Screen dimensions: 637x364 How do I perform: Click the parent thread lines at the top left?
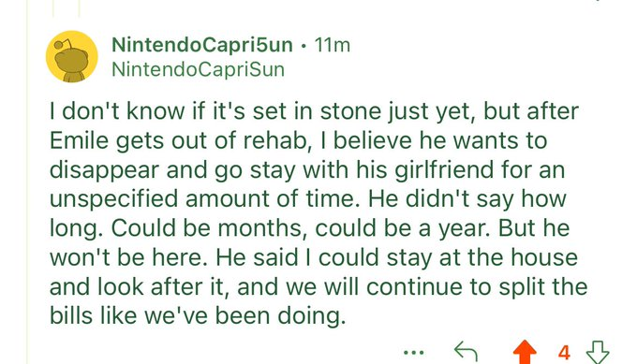pyautogui.click(x=67, y=8)
